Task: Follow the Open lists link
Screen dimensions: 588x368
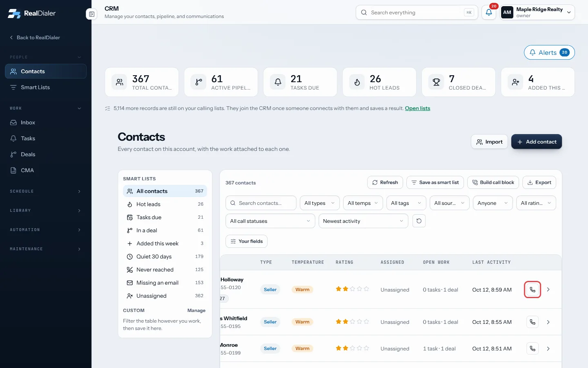Action: click(417, 108)
